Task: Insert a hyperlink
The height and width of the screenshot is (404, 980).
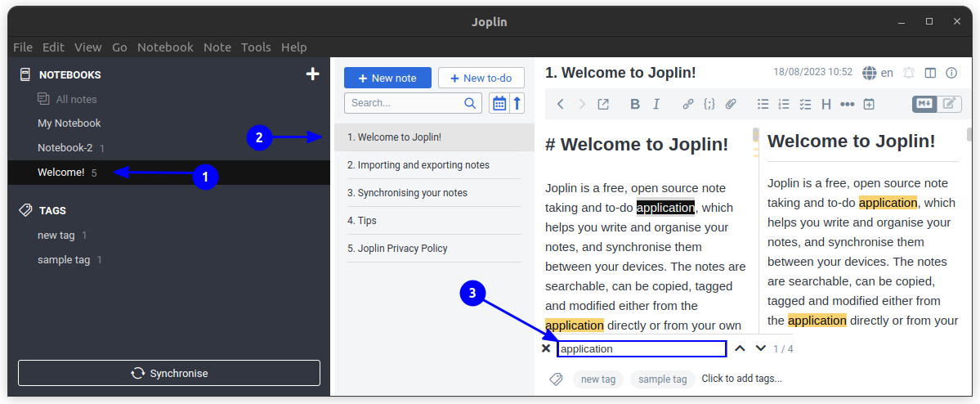Action: 688,105
